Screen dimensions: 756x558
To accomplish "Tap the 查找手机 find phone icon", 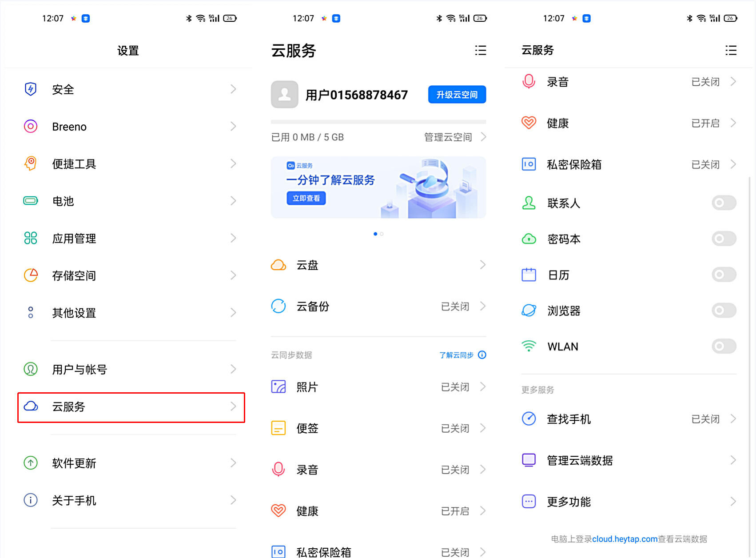I will pos(529,418).
